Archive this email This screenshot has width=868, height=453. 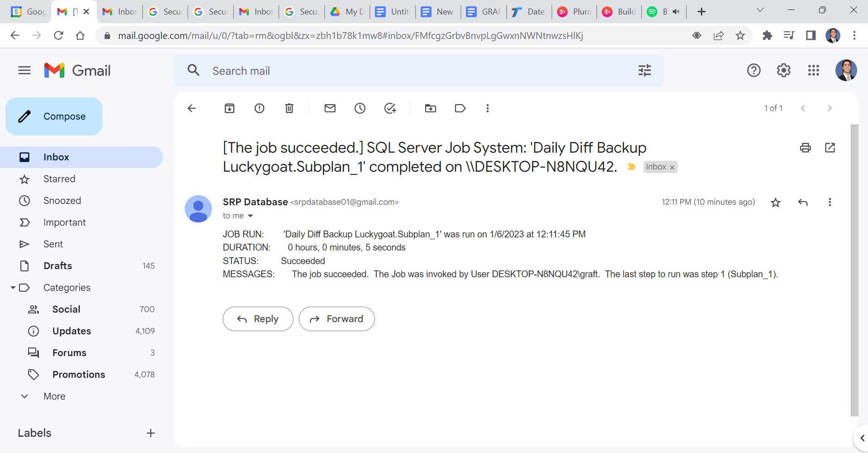point(230,108)
